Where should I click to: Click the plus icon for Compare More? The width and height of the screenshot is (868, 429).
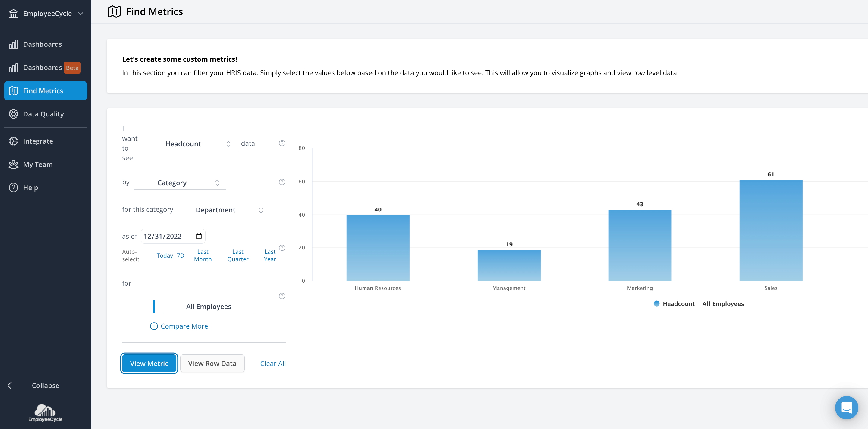[154, 326]
